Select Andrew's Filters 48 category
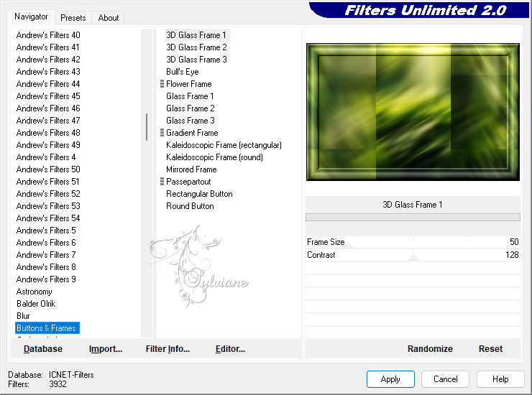This screenshot has height=395, width=532. [x=48, y=133]
